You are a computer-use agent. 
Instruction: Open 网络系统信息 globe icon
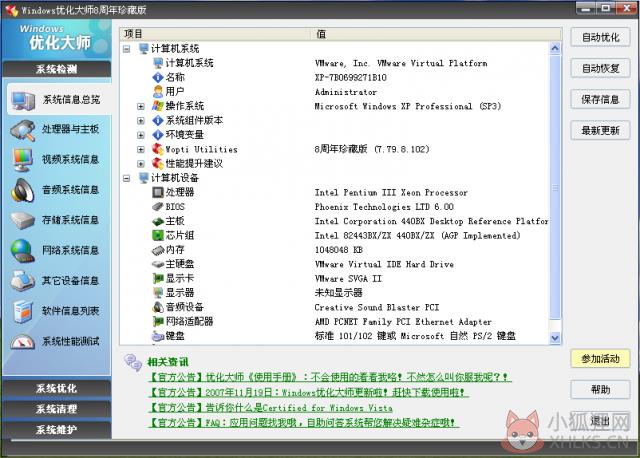click(x=23, y=251)
